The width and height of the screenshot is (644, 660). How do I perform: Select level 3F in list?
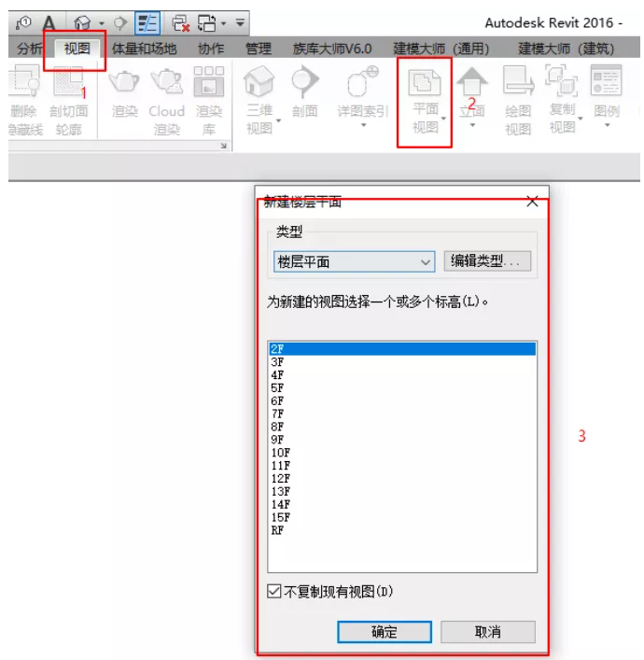pos(402,362)
